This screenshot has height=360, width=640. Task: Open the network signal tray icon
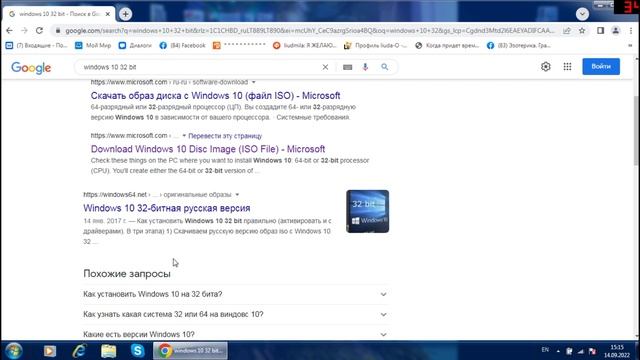pos(581,351)
